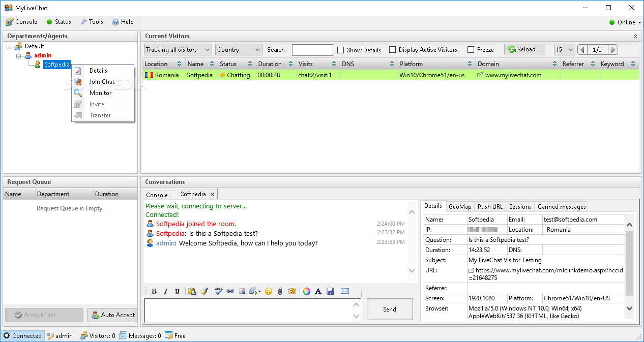Click inside the message text box

(248, 310)
